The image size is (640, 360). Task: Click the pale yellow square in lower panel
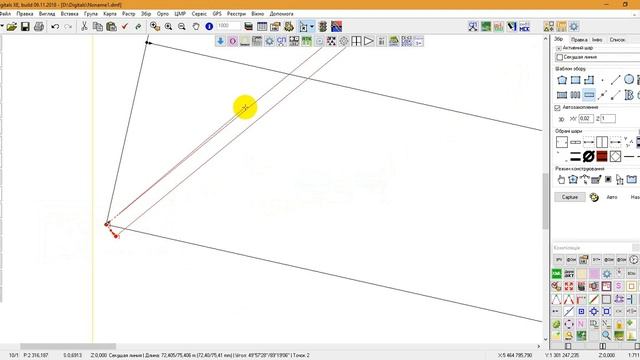click(x=581, y=273)
